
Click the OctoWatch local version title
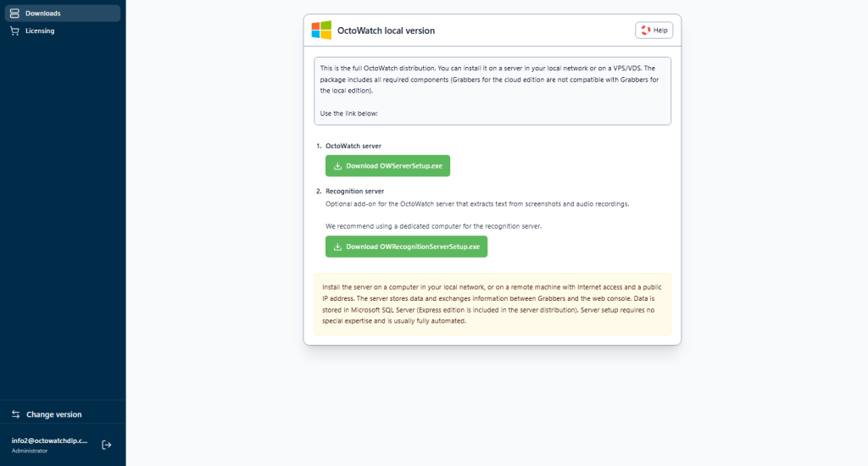click(386, 31)
